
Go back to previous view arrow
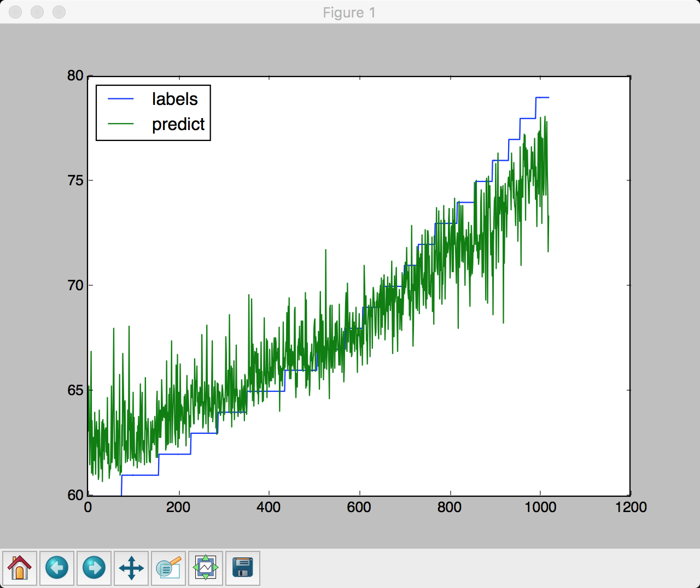(57, 568)
